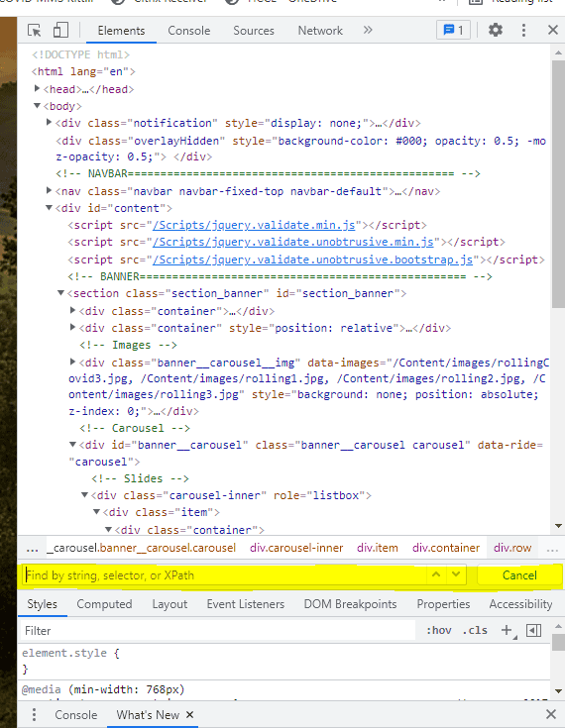Image resolution: width=565 pixels, height=728 pixels.
Task: Jump to next search result arrow
Action: pyautogui.click(x=456, y=574)
